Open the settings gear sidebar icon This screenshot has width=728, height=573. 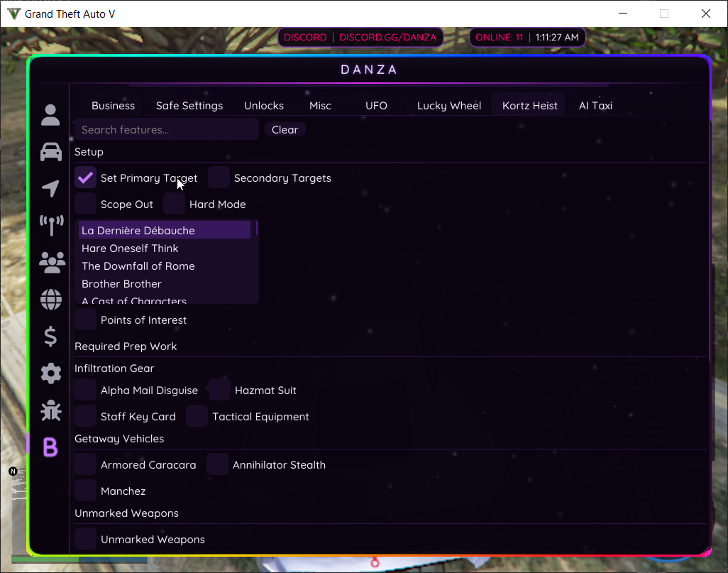point(50,373)
